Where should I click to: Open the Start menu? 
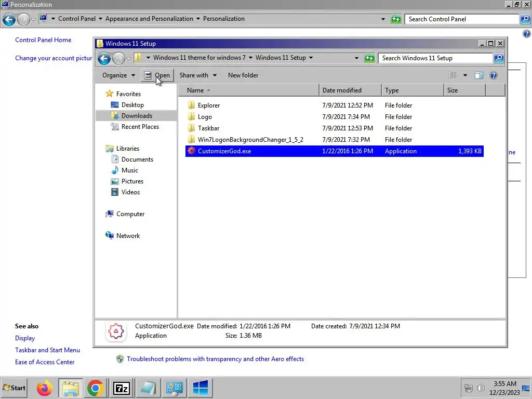click(14, 388)
